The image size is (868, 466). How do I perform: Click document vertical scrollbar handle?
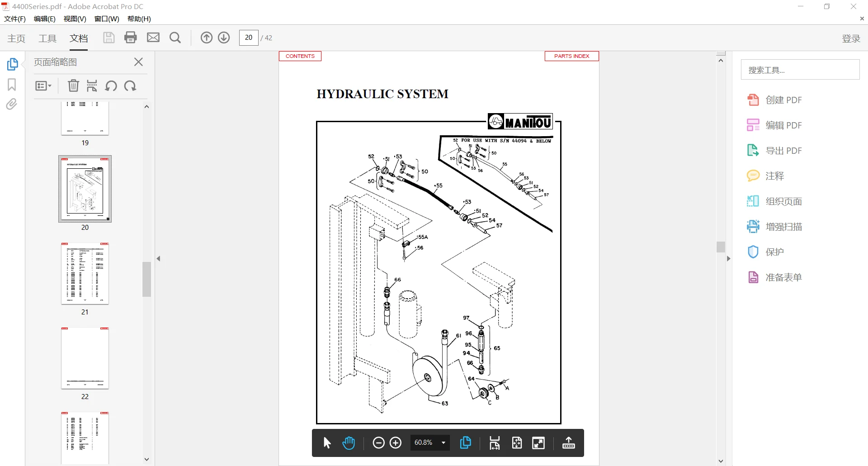721,247
